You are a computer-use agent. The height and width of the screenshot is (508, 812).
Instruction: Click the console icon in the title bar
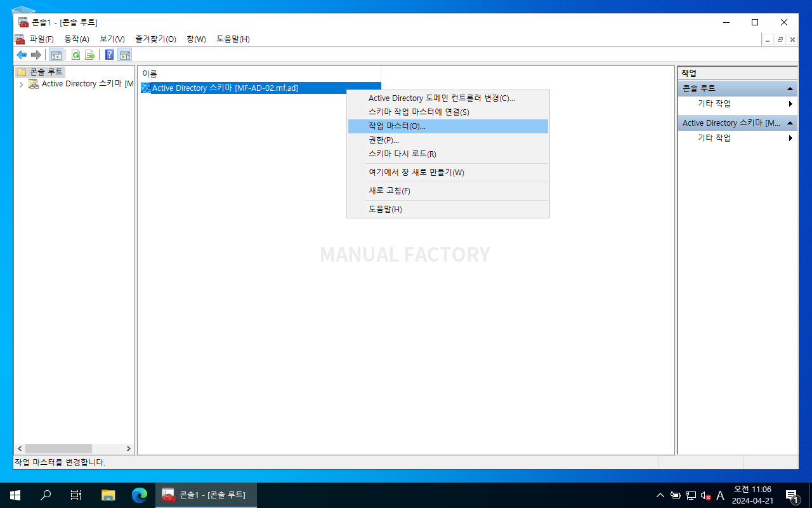[23, 22]
